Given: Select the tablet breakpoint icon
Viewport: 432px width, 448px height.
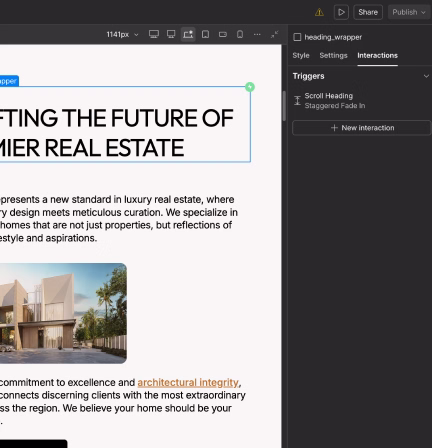Looking at the screenshot, I should (x=206, y=34).
